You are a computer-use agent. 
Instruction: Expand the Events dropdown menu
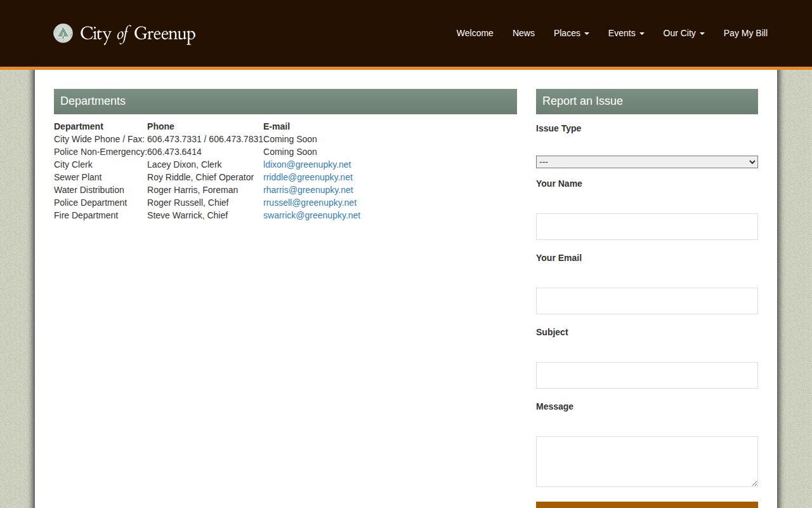(626, 33)
